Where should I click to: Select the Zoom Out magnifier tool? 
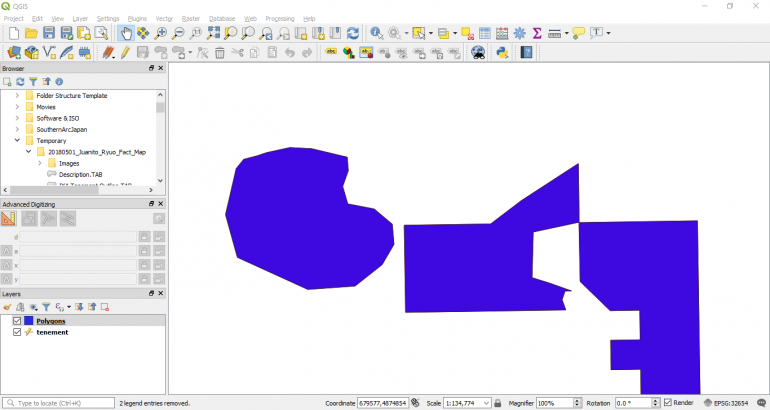tap(178, 33)
